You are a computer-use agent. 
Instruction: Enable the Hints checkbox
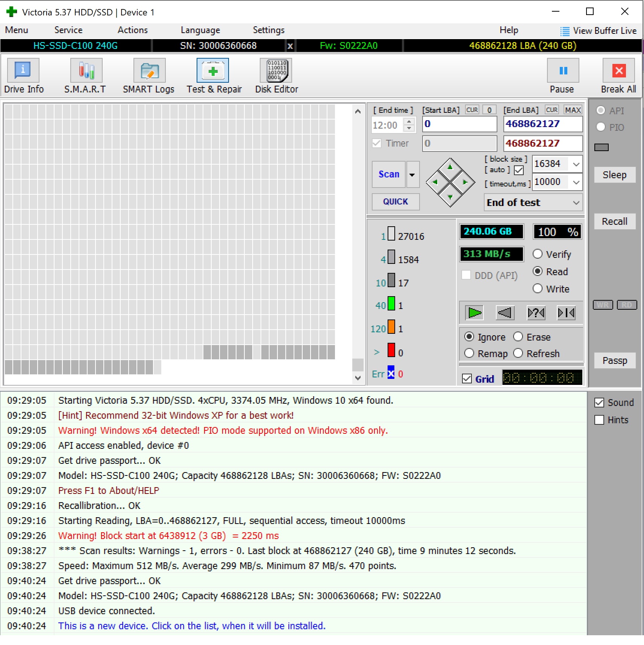(x=599, y=420)
